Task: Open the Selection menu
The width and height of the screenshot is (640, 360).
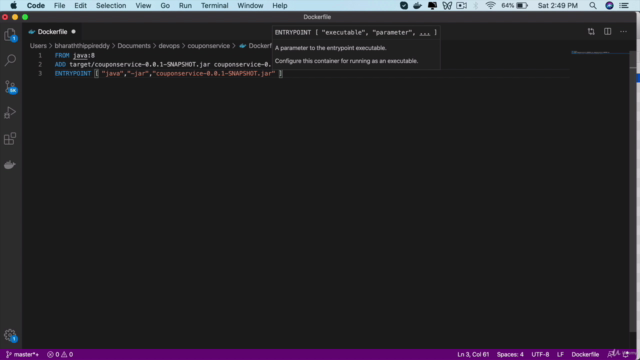Action: [111, 6]
